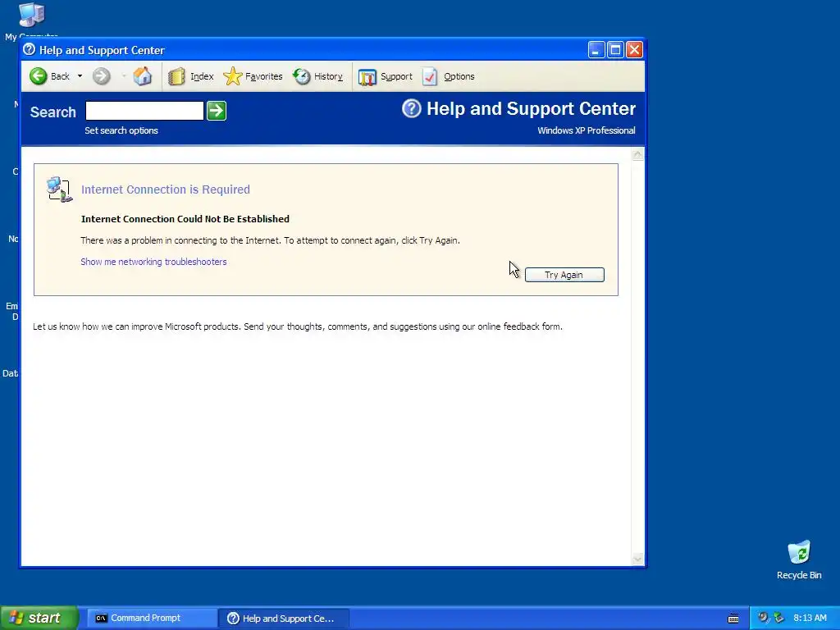Click the network connection computer icon
The height and width of the screenshot is (630, 840).
point(59,189)
